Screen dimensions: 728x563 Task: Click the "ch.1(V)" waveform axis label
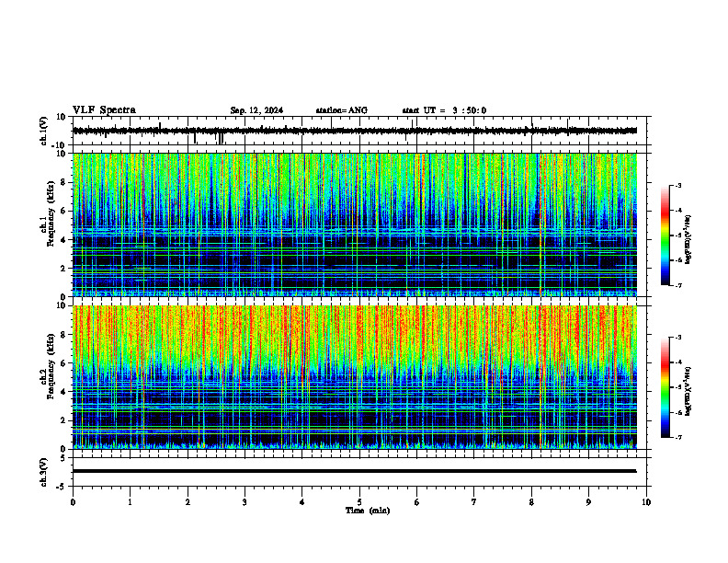(44, 131)
